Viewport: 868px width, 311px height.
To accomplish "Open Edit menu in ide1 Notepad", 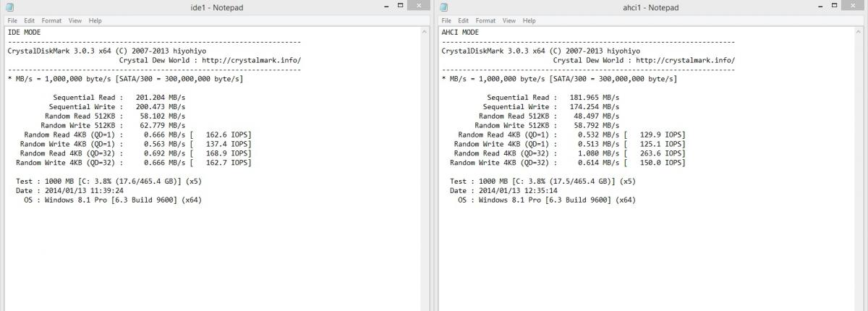I will tap(30, 21).
